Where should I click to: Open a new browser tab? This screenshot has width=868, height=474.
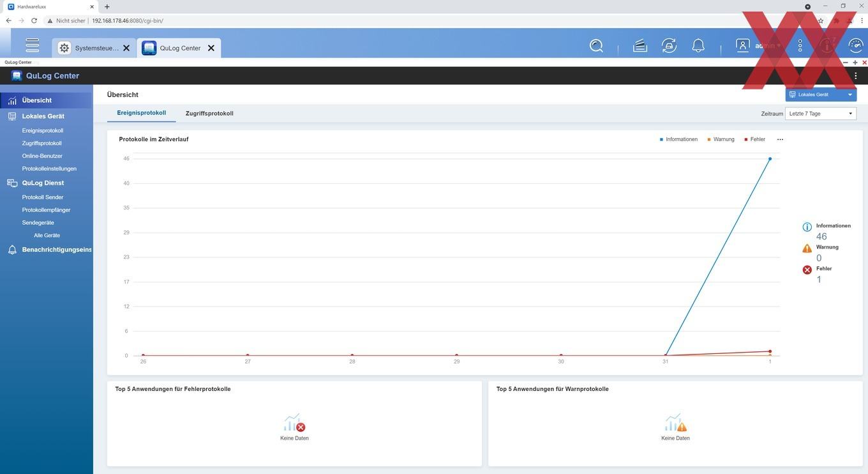pyautogui.click(x=107, y=6)
